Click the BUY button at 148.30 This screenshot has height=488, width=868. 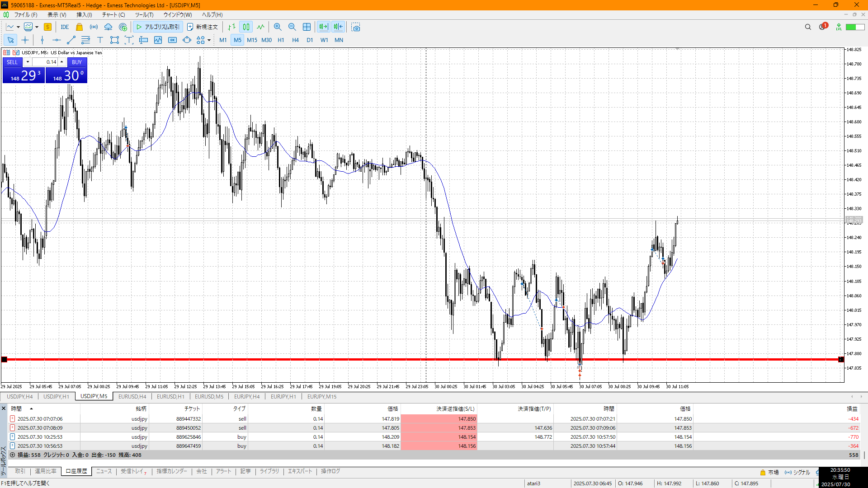point(66,75)
